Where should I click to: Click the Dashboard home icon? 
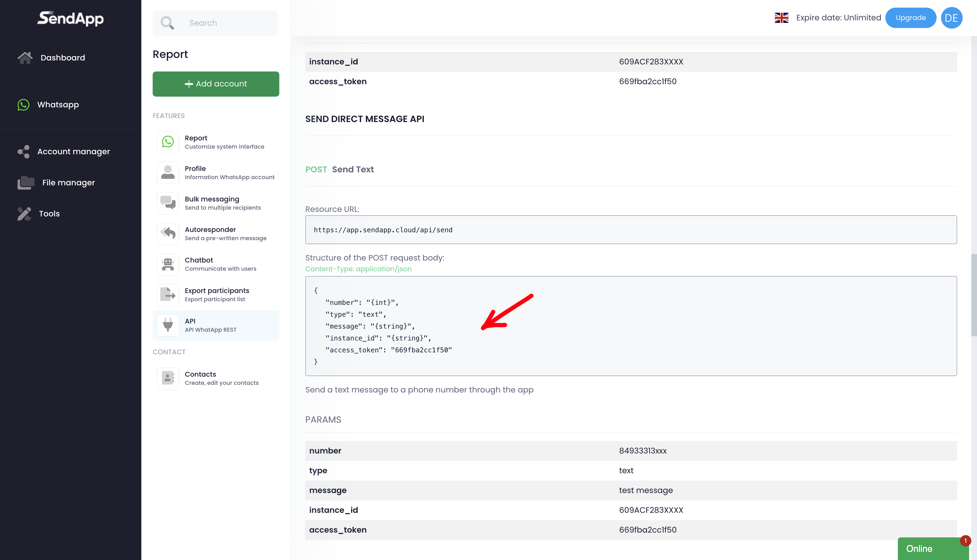[x=25, y=58]
